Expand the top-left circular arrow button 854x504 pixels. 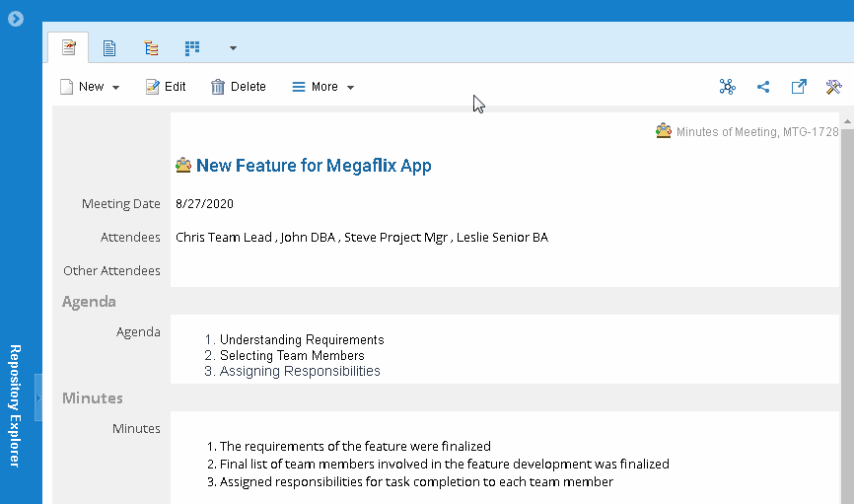click(16, 19)
